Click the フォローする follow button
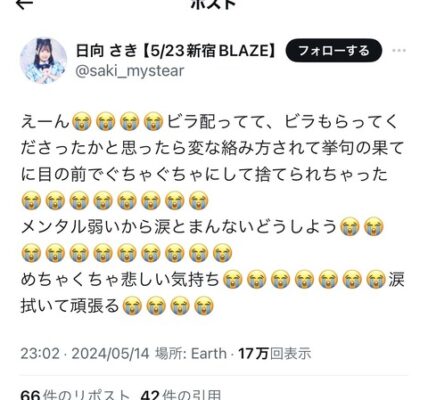 point(334,51)
